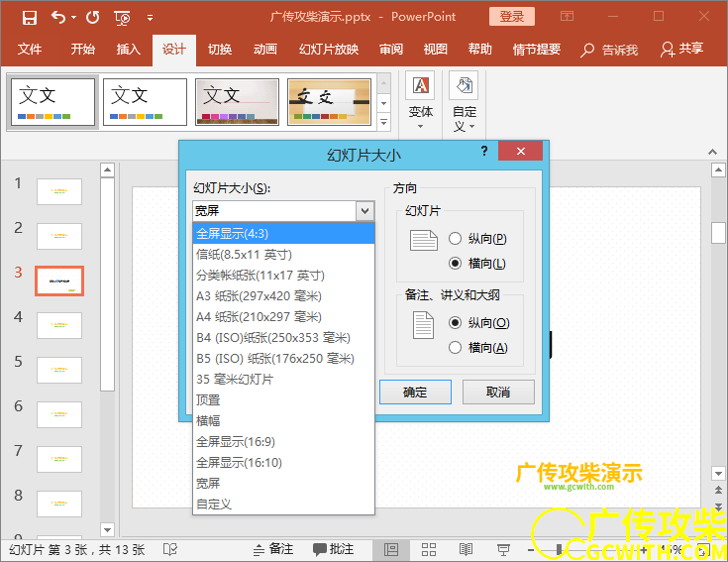Start slideshow from beginning icon
This screenshot has height=562, width=728.
[x=122, y=18]
